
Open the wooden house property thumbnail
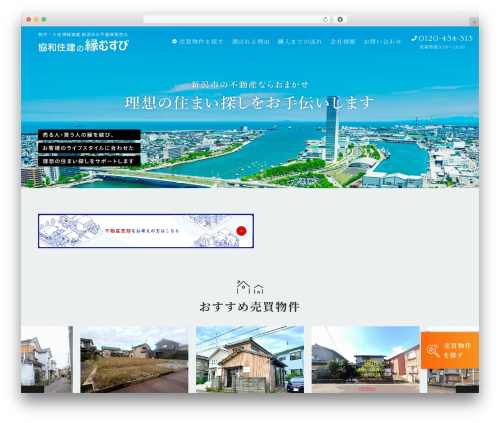[250, 359]
